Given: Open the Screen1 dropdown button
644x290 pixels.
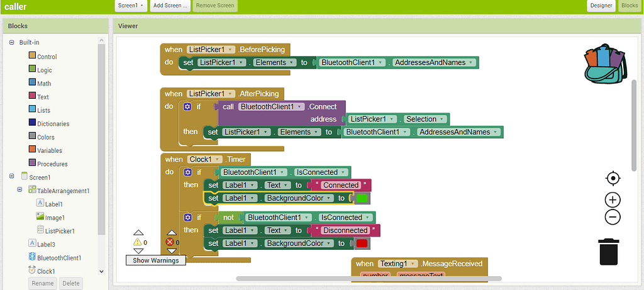Looking at the screenshot, I should point(131,6).
